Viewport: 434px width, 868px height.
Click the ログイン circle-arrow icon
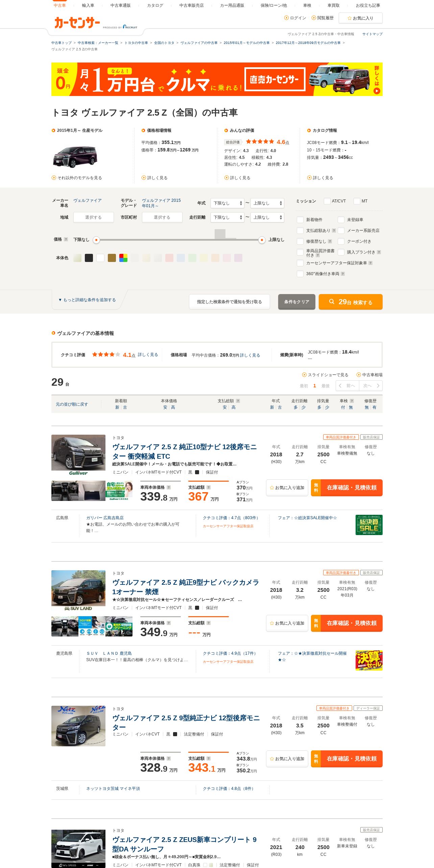[287, 18]
